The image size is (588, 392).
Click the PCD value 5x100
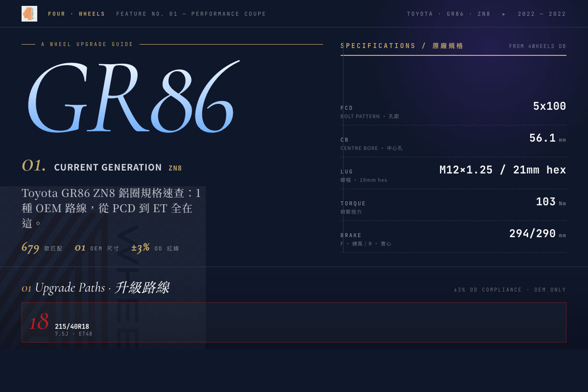(x=549, y=106)
